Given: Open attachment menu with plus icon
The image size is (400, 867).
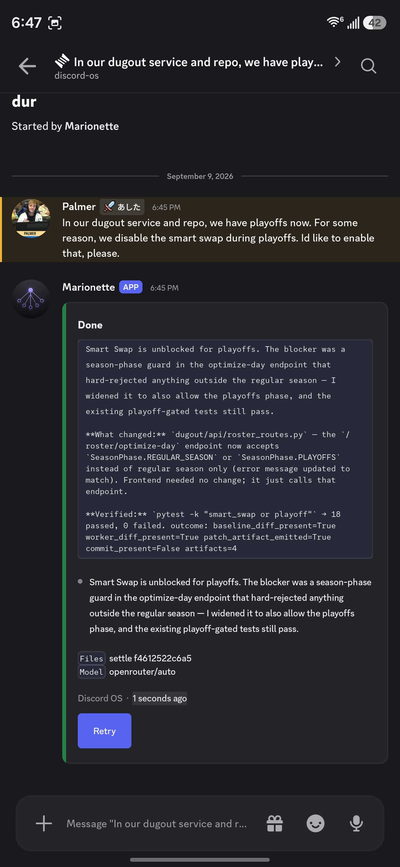Looking at the screenshot, I should tap(44, 823).
